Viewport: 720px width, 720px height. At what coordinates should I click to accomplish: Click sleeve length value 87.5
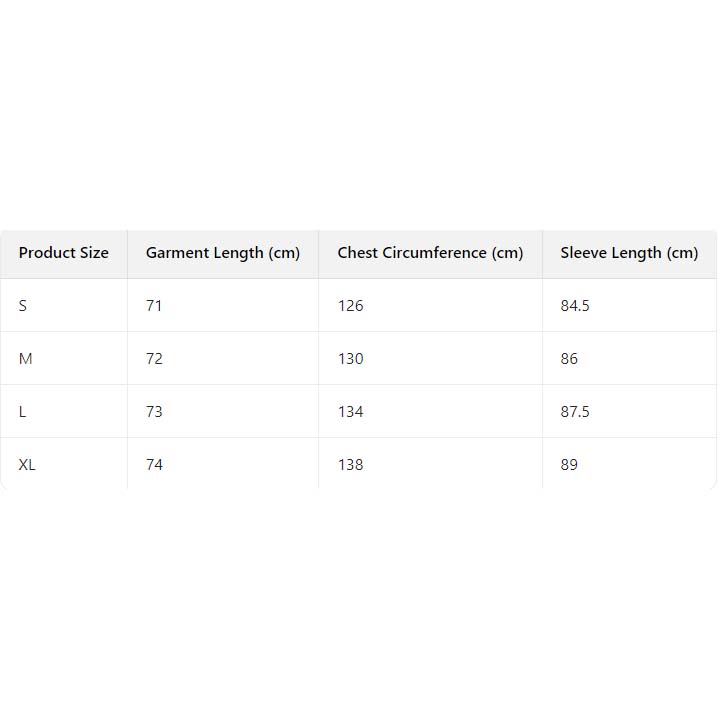coord(575,412)
